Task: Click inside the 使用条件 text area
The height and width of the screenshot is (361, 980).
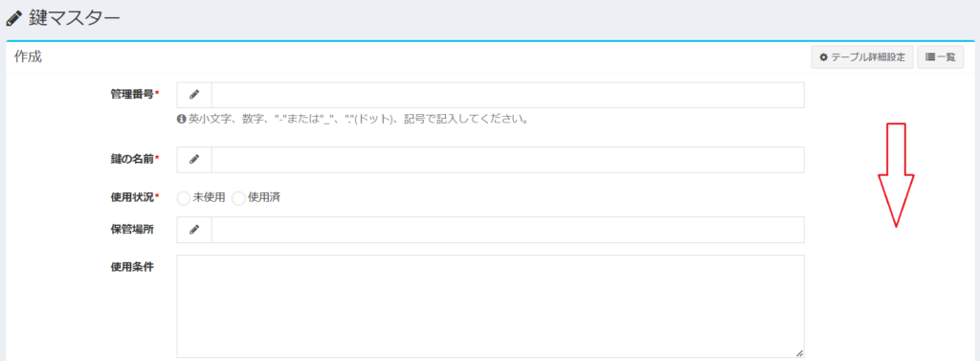Action: 491,306
